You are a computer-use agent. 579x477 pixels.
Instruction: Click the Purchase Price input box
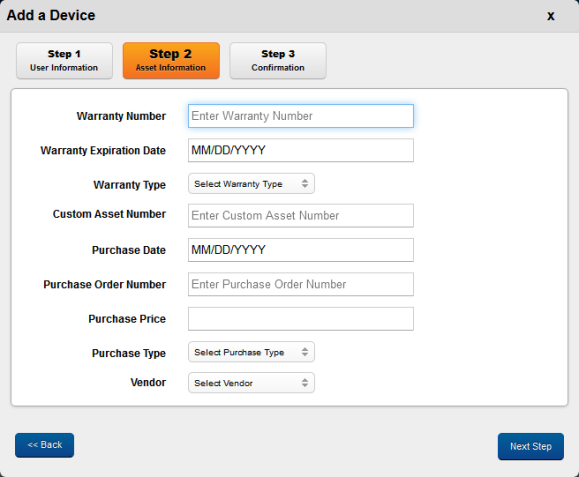coord(301,319)
